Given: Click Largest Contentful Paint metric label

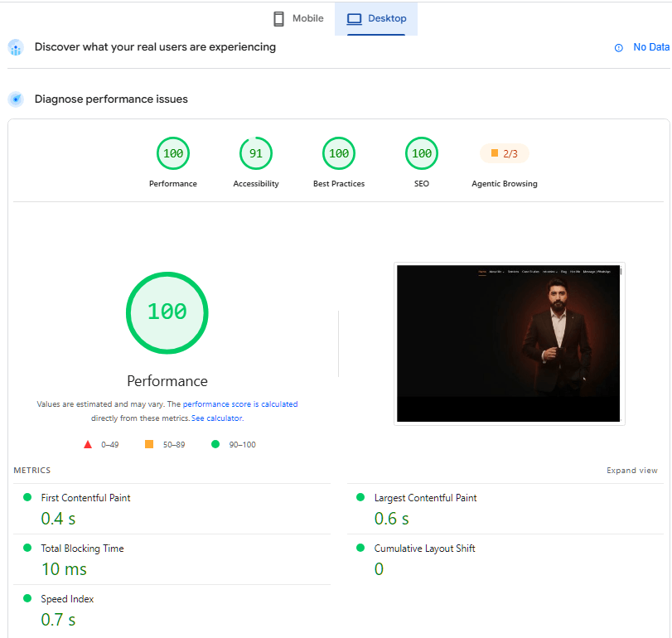Looking at the screenshot, I should click(425, 498).
